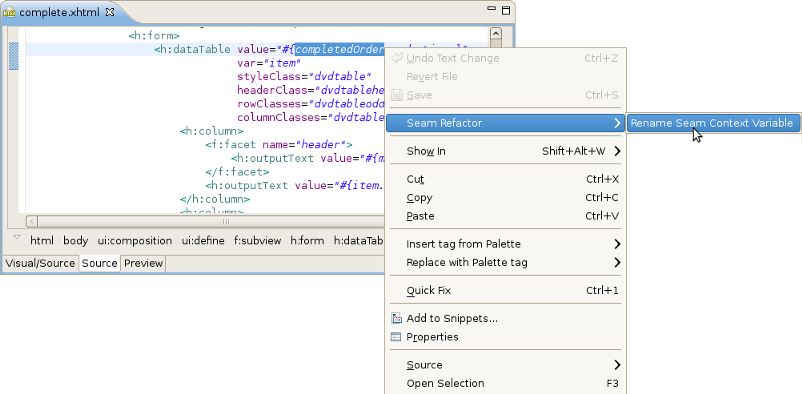
Task: Choose Open Selection menu entry
Action: click(x=505, y=383)
